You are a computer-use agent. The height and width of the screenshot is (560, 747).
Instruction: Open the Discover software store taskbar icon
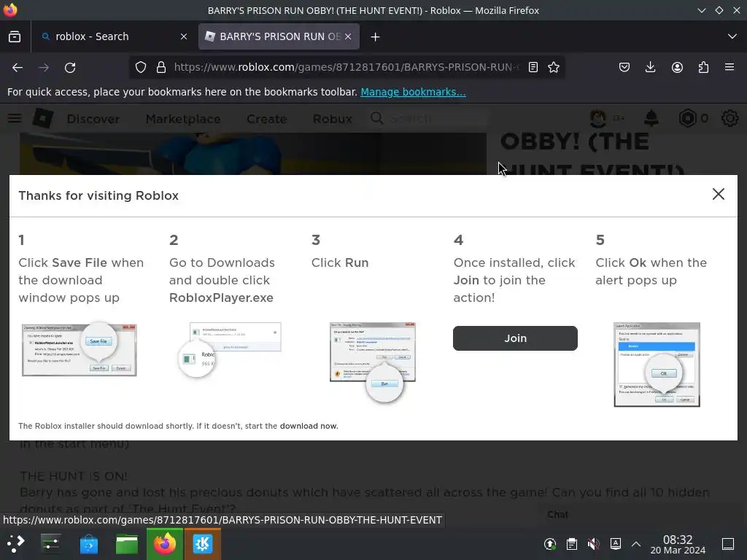tap(88, 544)
